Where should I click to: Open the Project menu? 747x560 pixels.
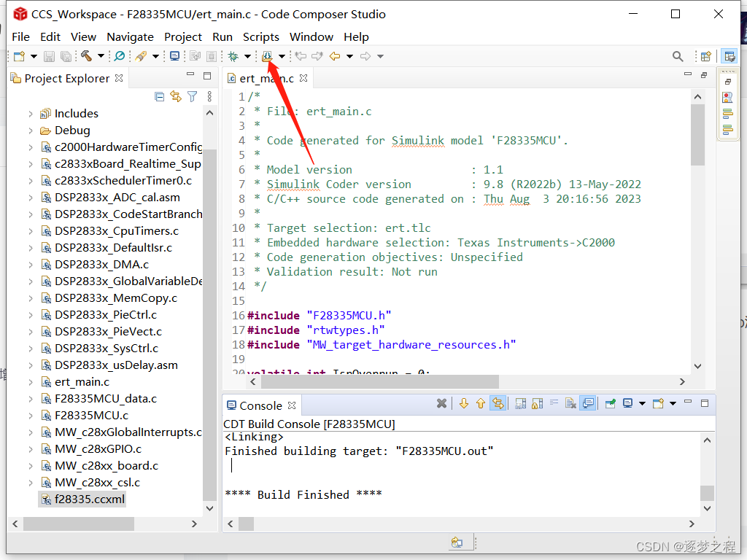click(183, 36)
